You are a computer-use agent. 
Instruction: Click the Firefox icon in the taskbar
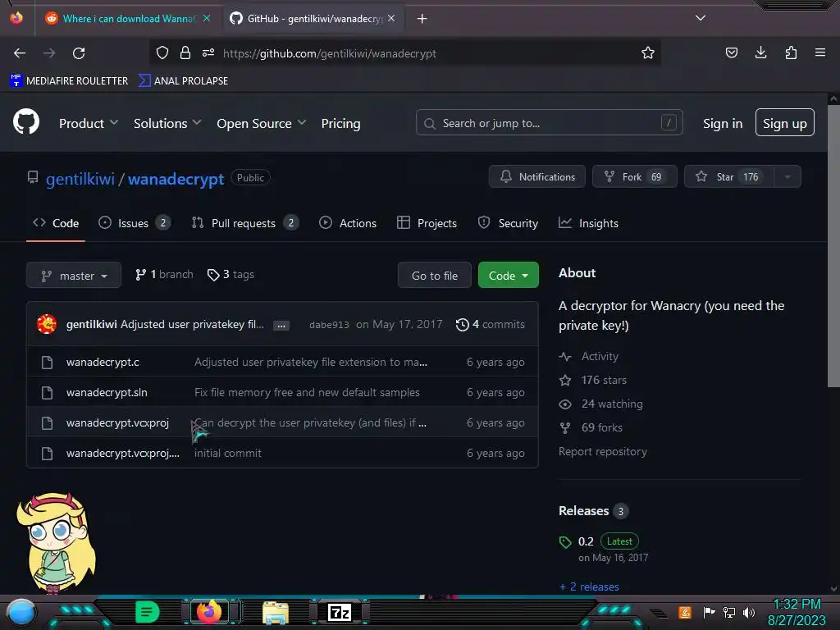tap(209, 611)
